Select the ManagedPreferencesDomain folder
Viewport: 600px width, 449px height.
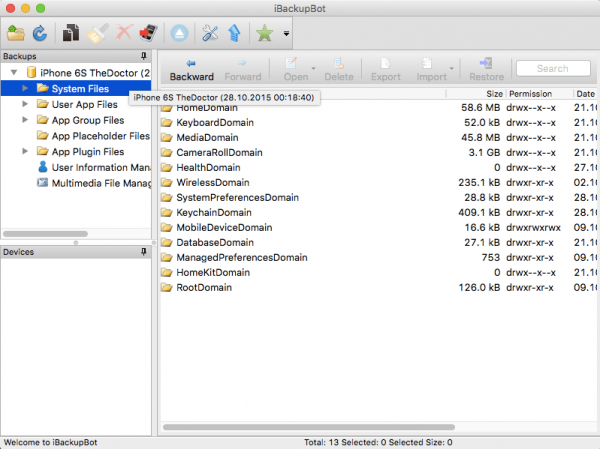241,258
